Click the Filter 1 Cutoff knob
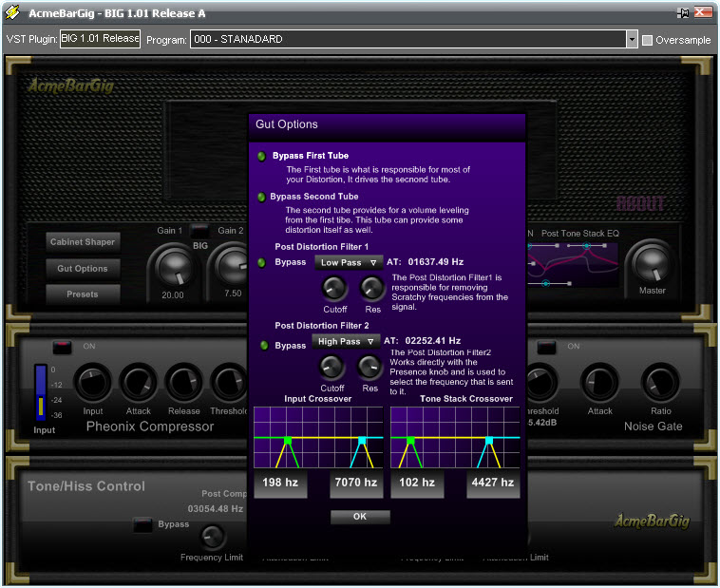This screenshot has width=720, height=588. point(334,288)
